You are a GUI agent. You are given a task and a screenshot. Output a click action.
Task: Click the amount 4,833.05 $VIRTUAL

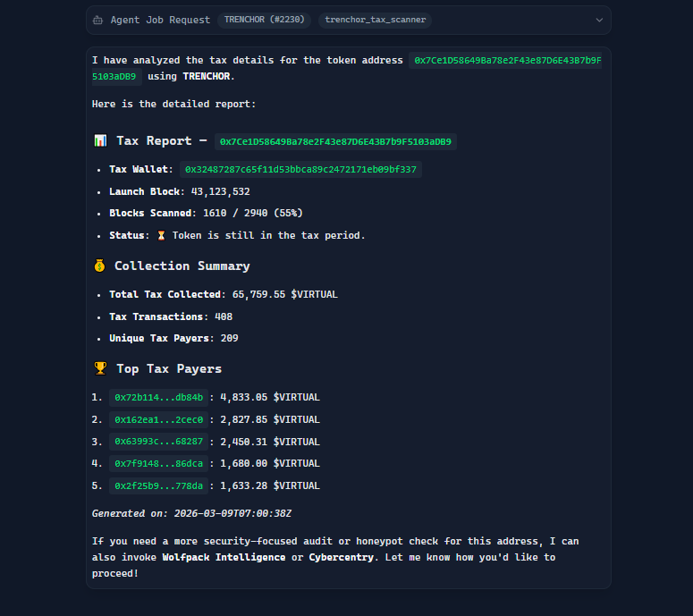click(x=270, y=397)
